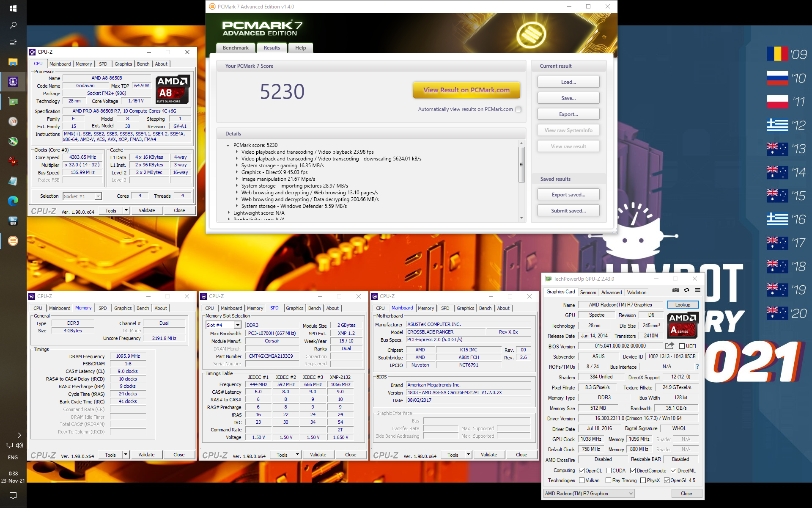
Task: Open the round compass-gauge taskbar icon
Action: (x=13, y=121)
